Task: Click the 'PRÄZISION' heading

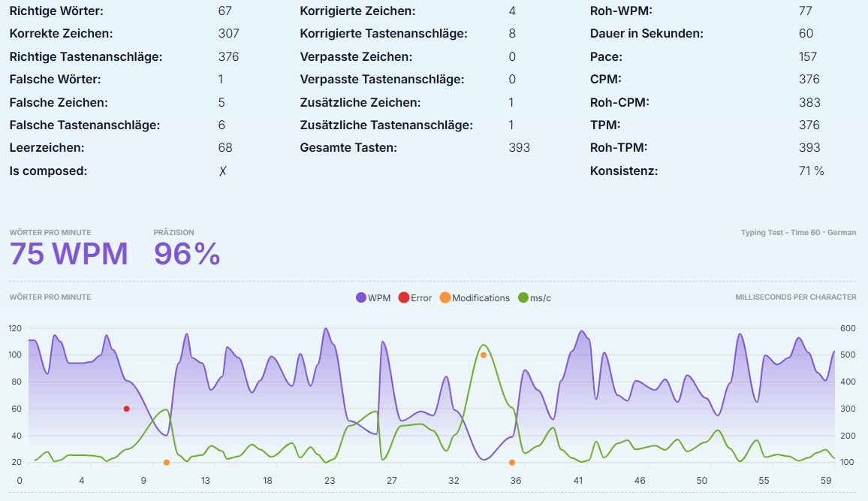Action: click(x=173, y=233)
